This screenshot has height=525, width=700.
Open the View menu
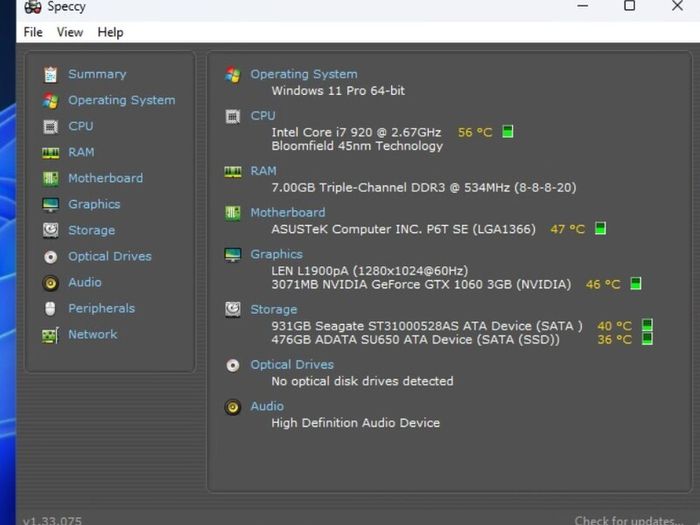click(x=70, y=32)
